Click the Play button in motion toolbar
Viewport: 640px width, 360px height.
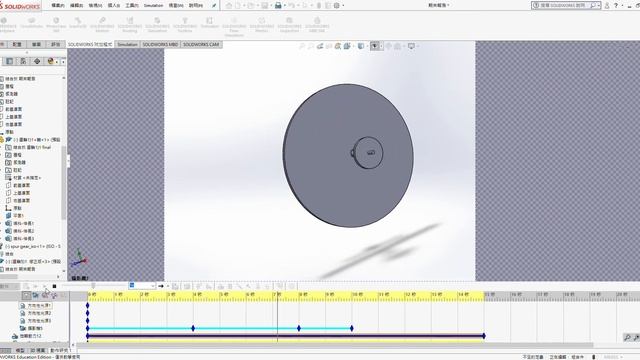(x=45, y=286)
